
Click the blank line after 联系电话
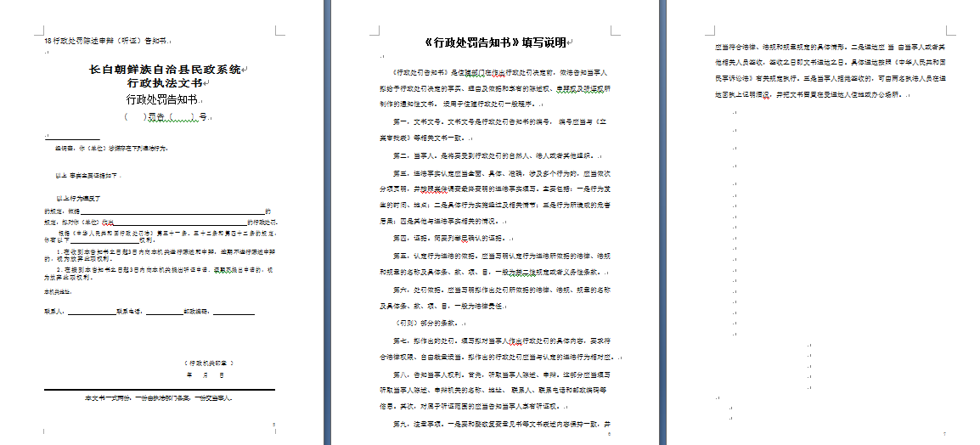[164, 312]
